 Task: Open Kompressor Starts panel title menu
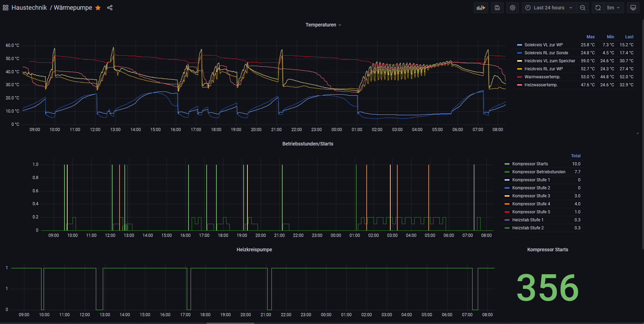pyautogui.click(x=547, y=250)
